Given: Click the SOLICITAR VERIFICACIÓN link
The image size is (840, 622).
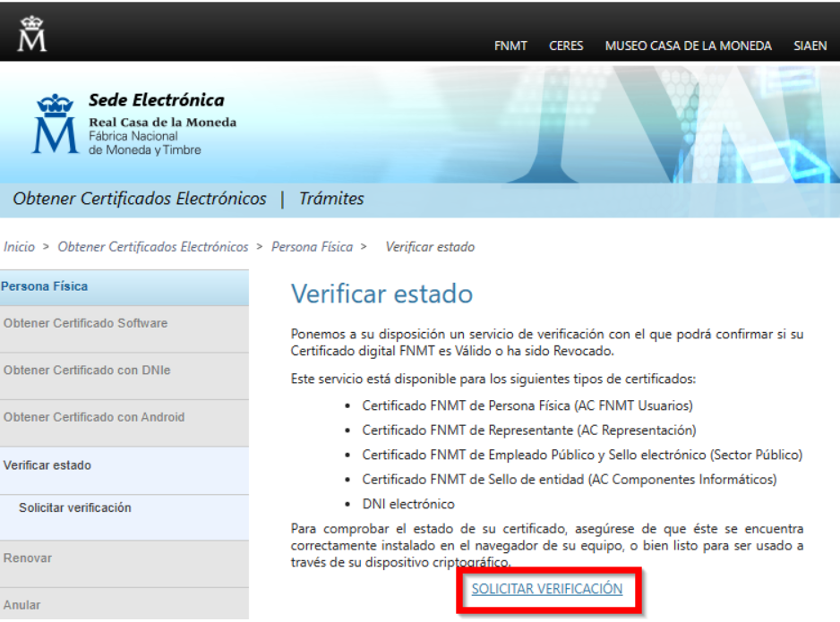Looking at the screenshot, I should pos(546,589).
